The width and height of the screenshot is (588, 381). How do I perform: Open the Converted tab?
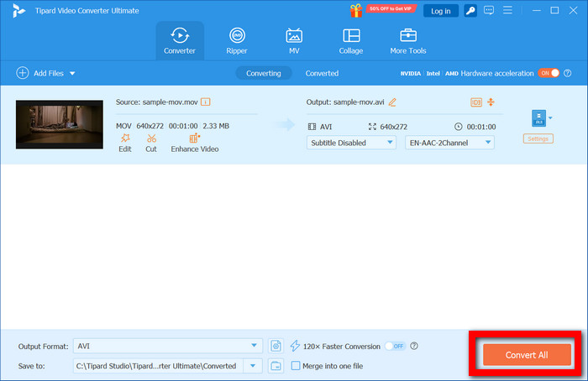pyautogui.click(x=322, y=73)
